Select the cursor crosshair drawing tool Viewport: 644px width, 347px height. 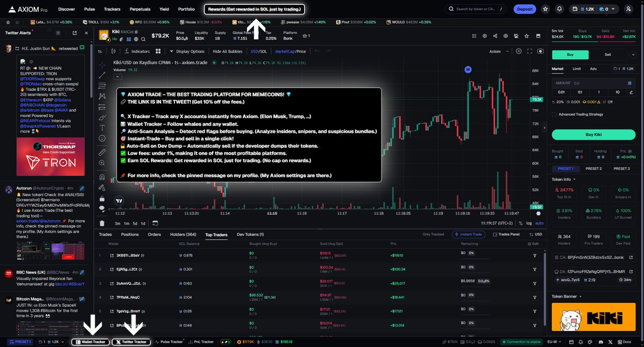pyautogui.click(x=102, y=64)
